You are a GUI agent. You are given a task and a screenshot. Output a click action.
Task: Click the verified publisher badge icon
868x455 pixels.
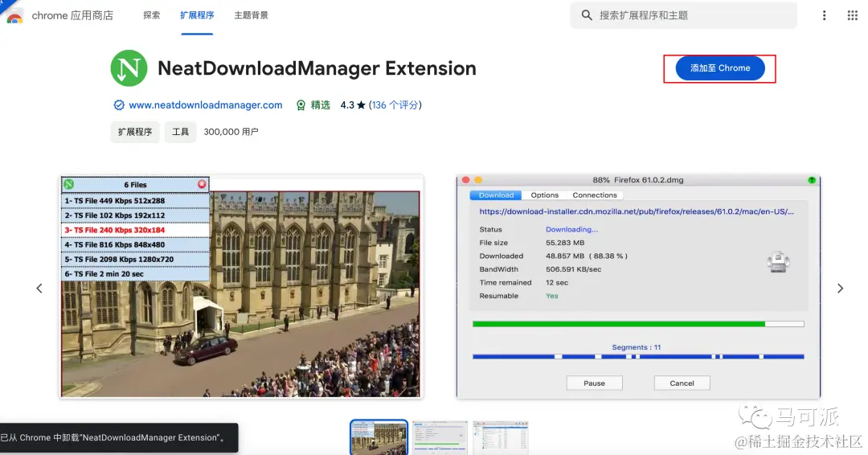118,105
